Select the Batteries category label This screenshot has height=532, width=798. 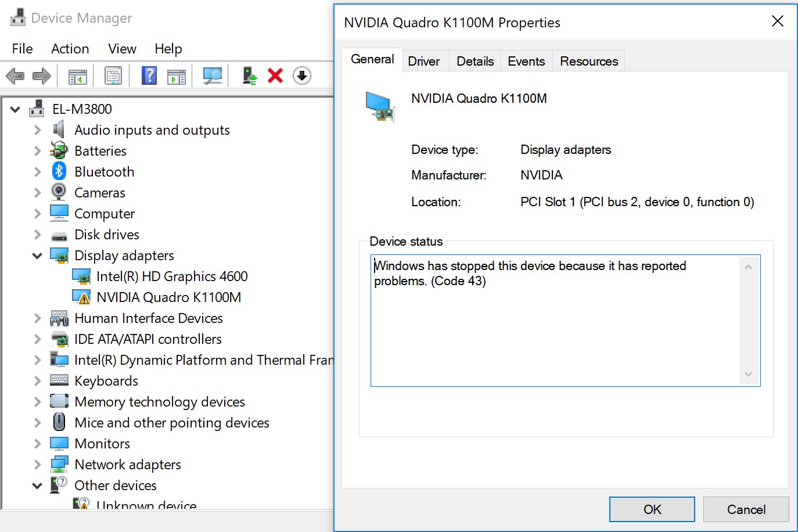tap(100, 151)
